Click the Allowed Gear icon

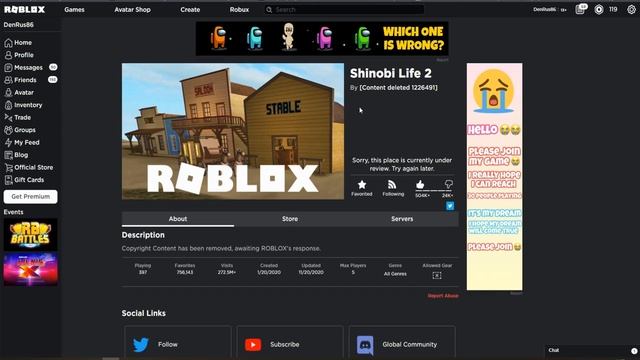coord(437,276)
